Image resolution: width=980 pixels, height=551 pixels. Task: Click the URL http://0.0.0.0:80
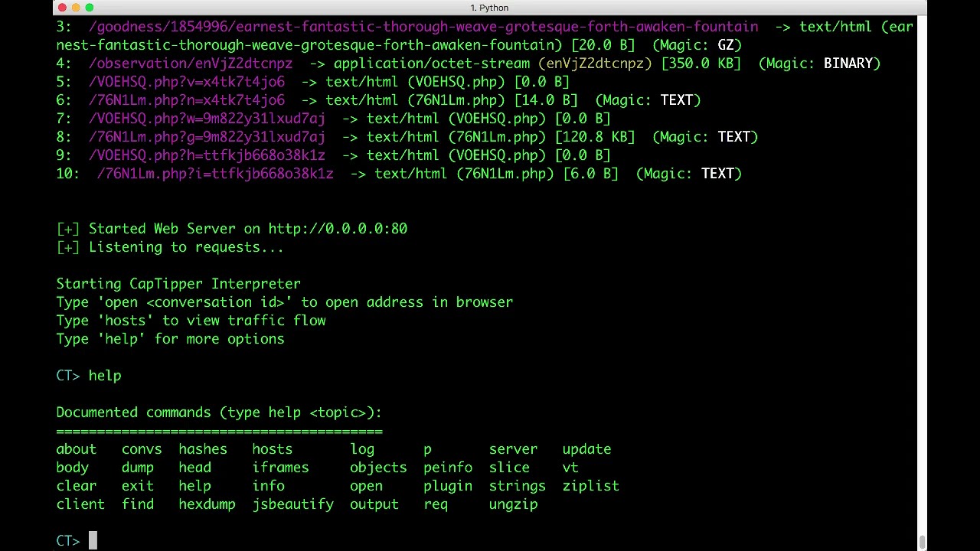coord(338,229)
